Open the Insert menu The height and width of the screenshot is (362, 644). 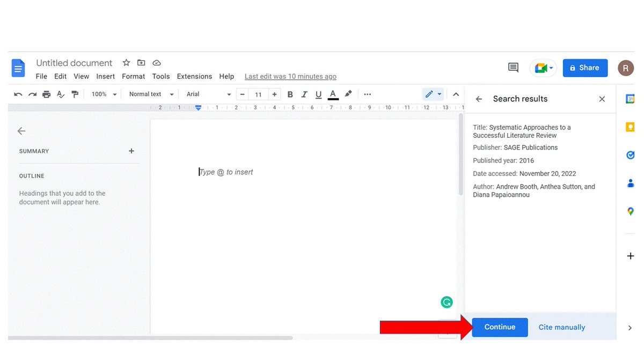105,76
